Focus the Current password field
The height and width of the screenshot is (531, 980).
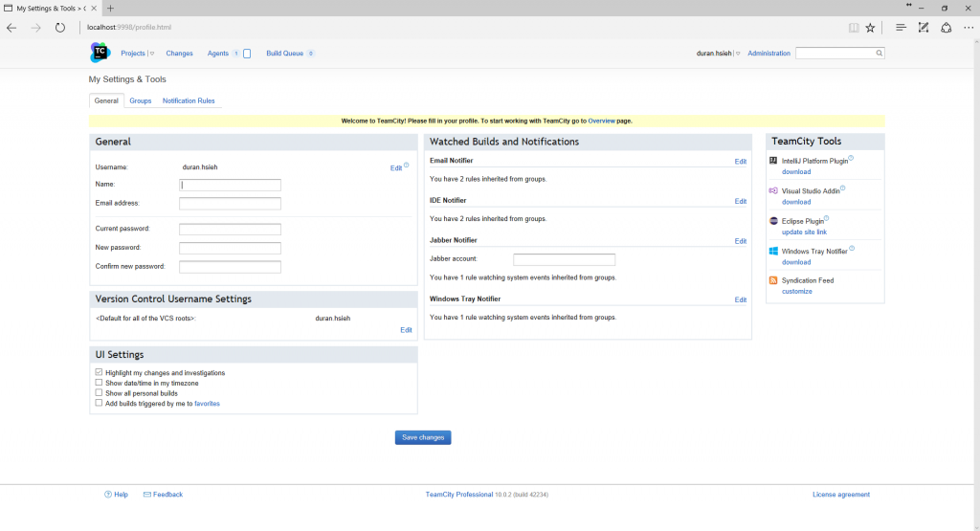[x=230, y=230]
